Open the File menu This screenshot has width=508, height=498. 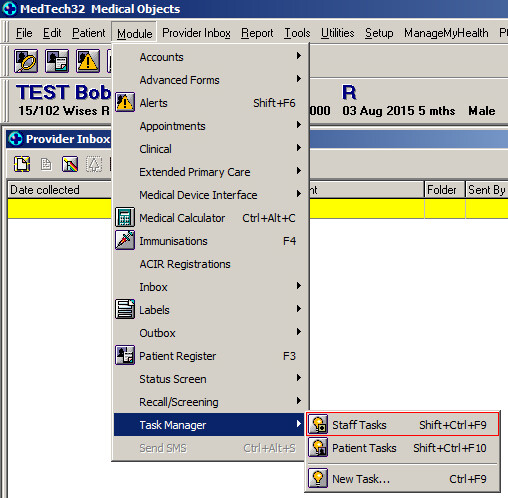24,33
